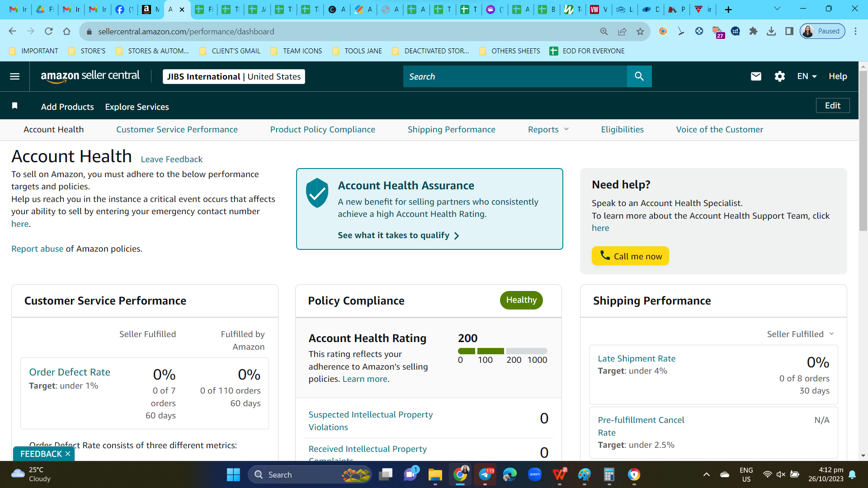Viewport: 868px width, 488px height.
Task: Open the settings gear icon
Action: pos(779,76)
